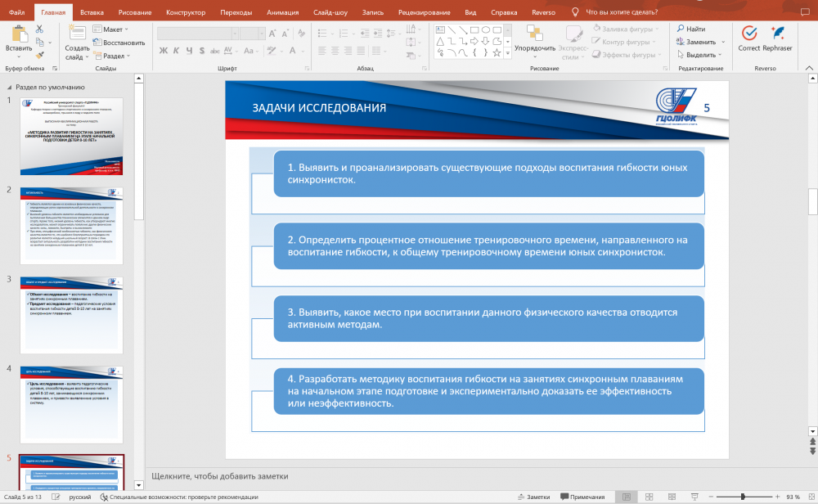Image resolution: width=818 pixels, height=504 pixels.
Task: Toggle the Заметки notes pane
Action: (534, 497)
